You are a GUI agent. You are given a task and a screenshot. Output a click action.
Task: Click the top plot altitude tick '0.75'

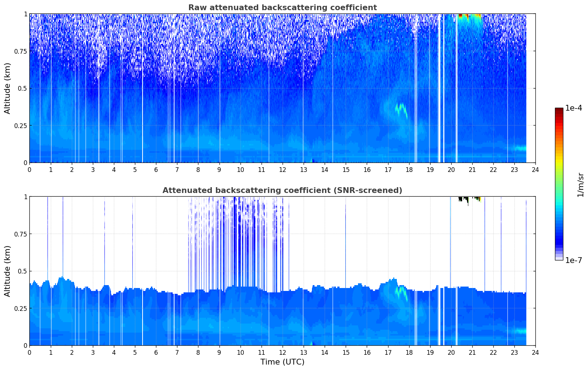click(x=21, y=51)
